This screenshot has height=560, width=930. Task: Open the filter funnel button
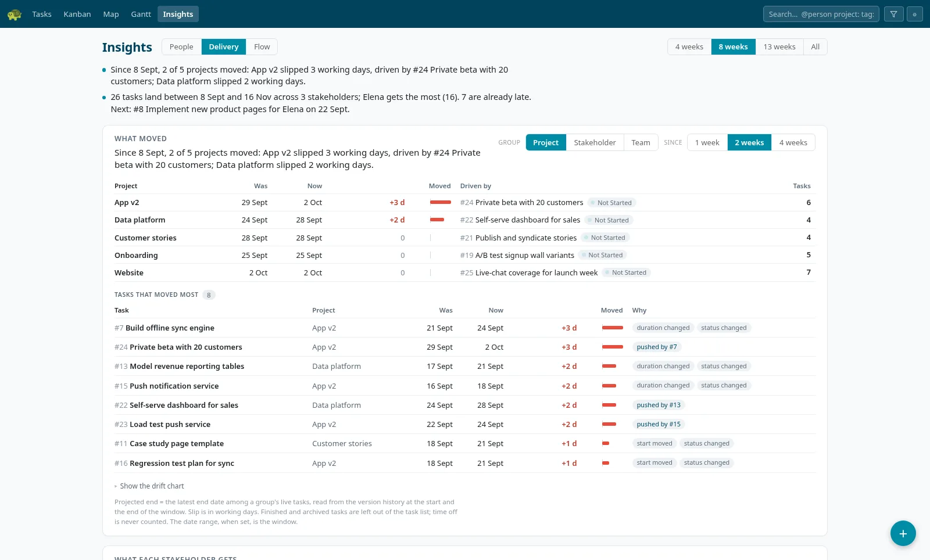pos(893,14)
